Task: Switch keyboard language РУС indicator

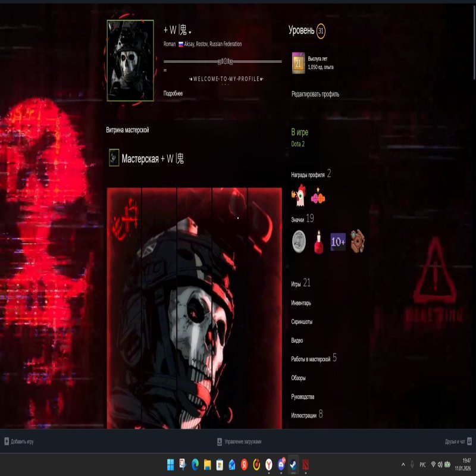Action: click(422, 464)
